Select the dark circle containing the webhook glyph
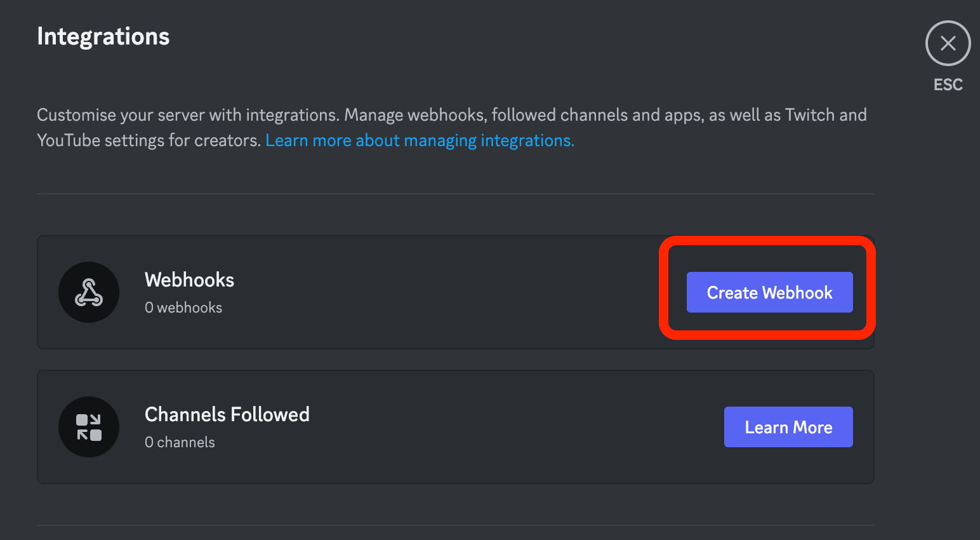This screenshot has height=540, width=980. pos(89,292)
